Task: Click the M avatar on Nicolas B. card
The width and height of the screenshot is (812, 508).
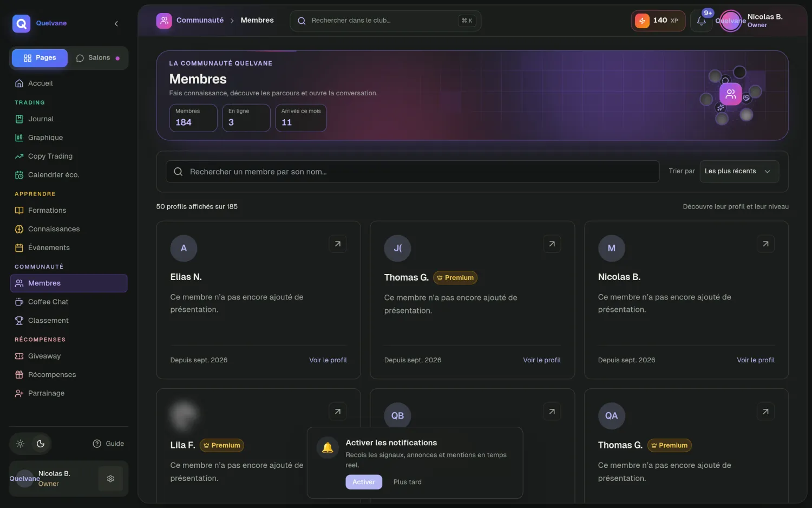Action: pyautogui.click(x=612, y=248)
